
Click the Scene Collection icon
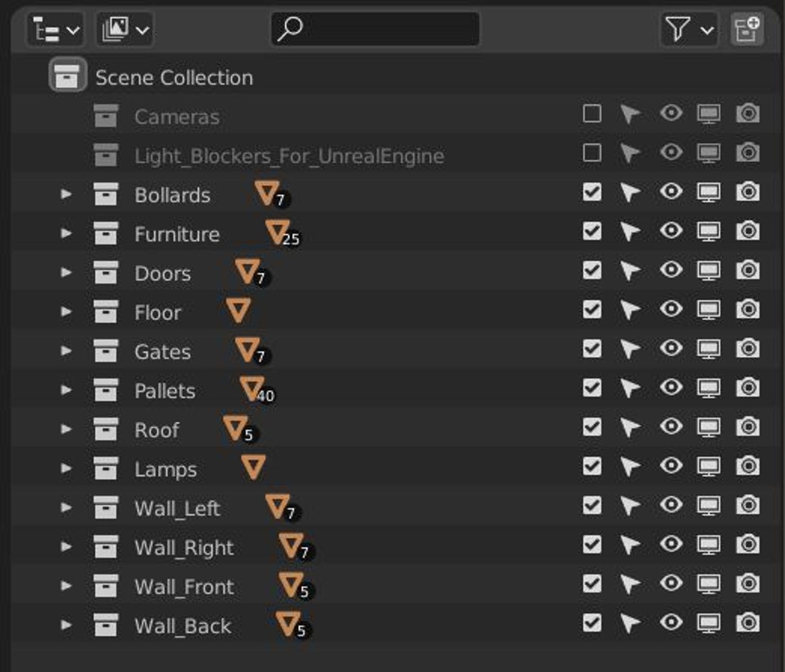tap(67, 76)
